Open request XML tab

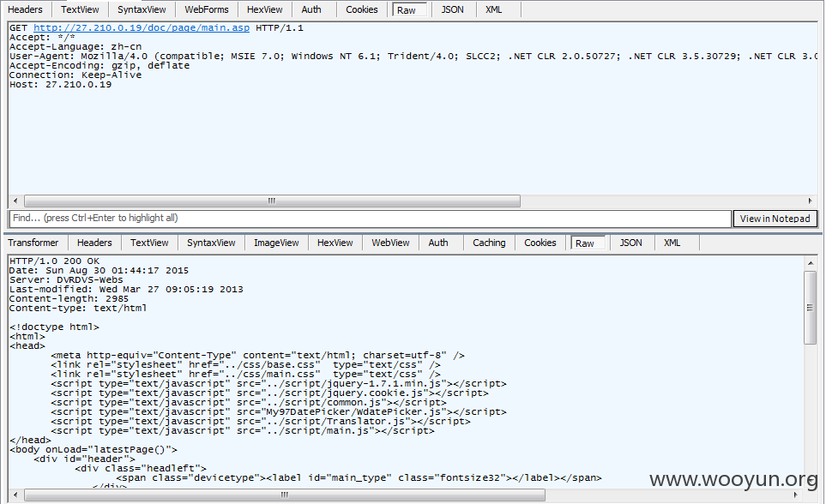pyautogui.click(x=493, y=9)
